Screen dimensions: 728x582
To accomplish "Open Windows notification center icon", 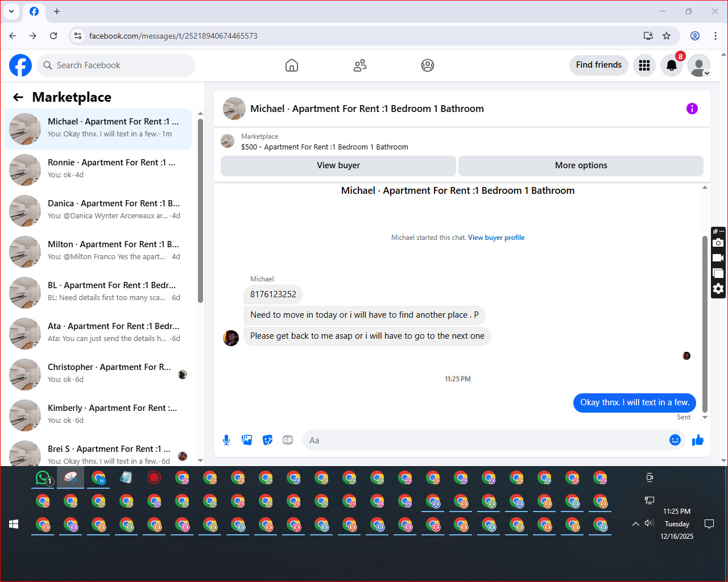I will [709, 523].
